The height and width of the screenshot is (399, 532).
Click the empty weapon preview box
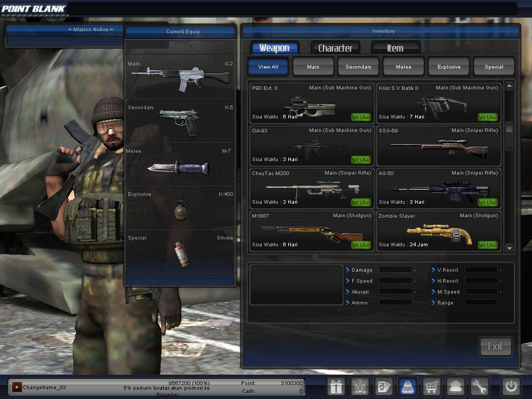[296, 285]
